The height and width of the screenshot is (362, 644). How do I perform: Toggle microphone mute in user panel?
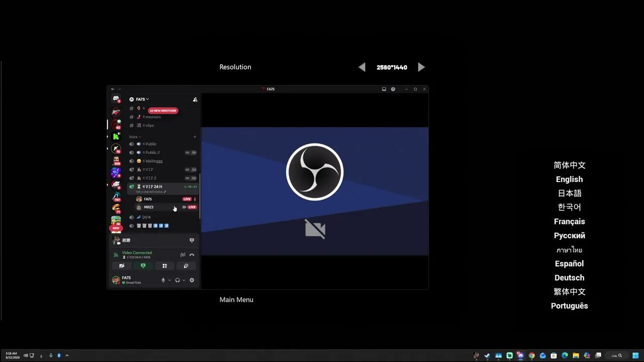pos(163,281)
